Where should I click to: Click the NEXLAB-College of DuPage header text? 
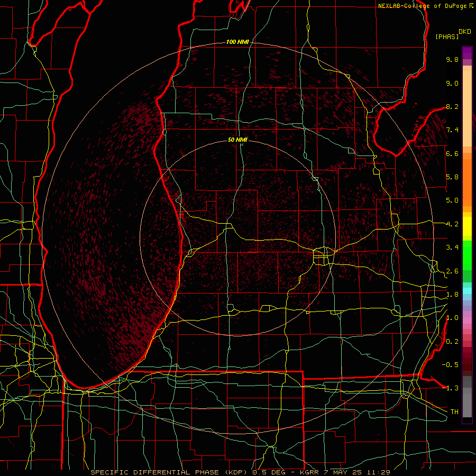point(423,6)
